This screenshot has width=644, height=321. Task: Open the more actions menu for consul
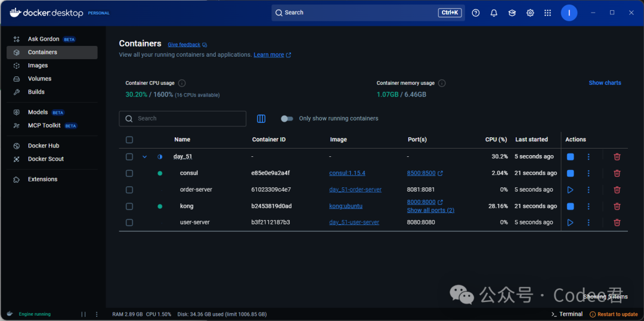click(x=589, y=173)
